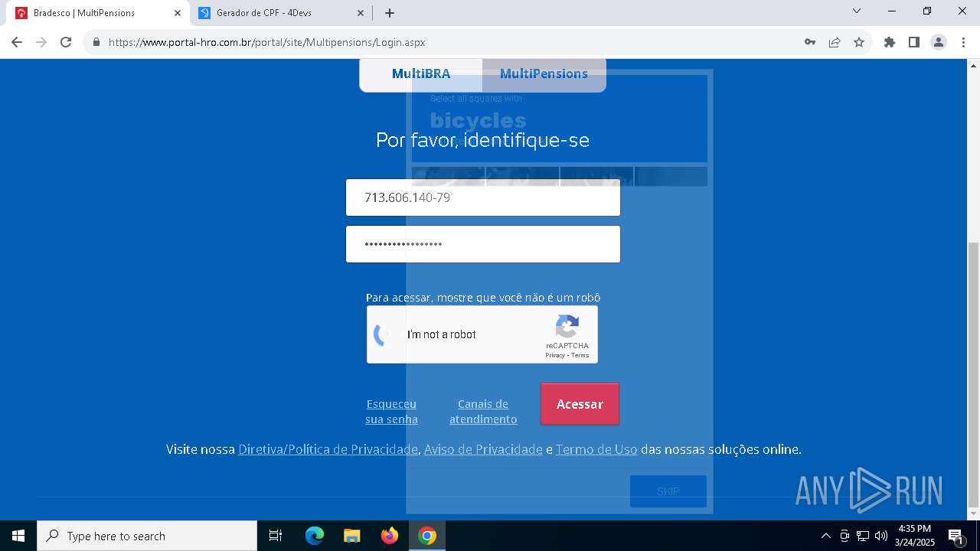Image resolution: width=980 pixels, height=551 pixels.
Task: Open the Termo de Uso link
Action: click(x=596, y=449)
